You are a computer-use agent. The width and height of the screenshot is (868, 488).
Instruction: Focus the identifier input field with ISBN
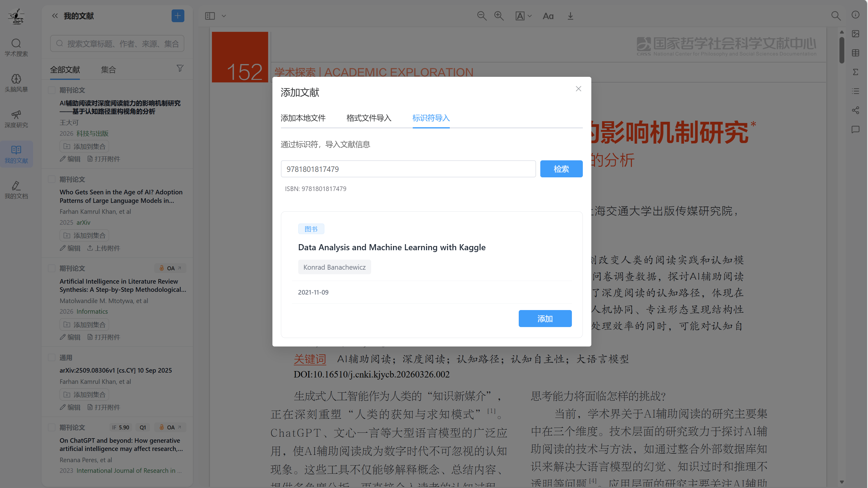coord(408,169)
